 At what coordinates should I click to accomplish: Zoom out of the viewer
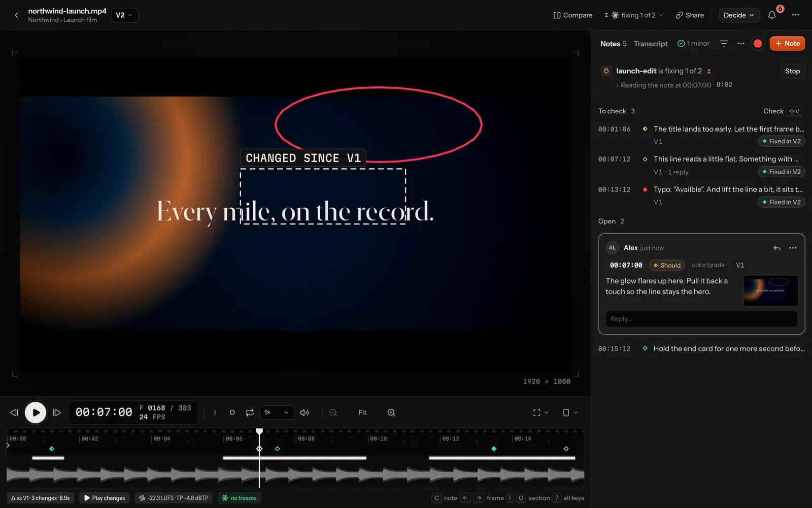tap(333, 412)
